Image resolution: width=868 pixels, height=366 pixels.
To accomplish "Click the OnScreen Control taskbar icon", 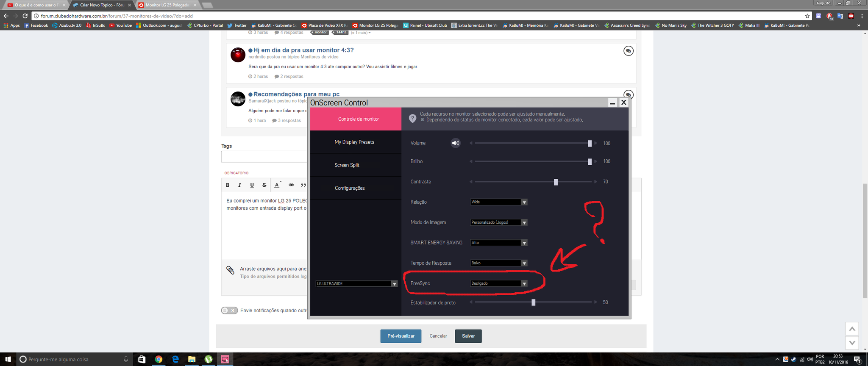I will coord(225,359).
